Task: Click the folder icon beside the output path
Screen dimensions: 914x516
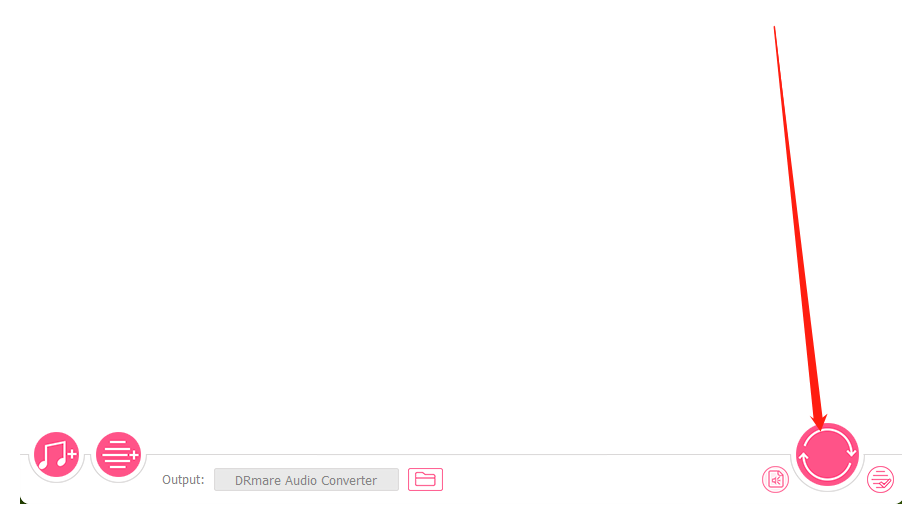Action: pos(425,479)
